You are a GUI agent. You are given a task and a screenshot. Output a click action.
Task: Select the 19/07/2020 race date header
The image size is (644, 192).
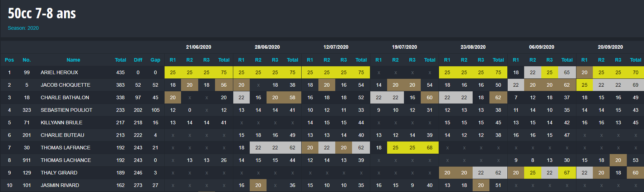pyautogui.click(x=404, y=47)
